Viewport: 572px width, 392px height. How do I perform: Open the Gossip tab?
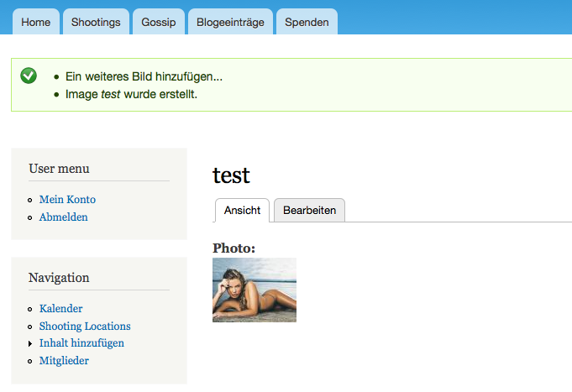point(159,23)
